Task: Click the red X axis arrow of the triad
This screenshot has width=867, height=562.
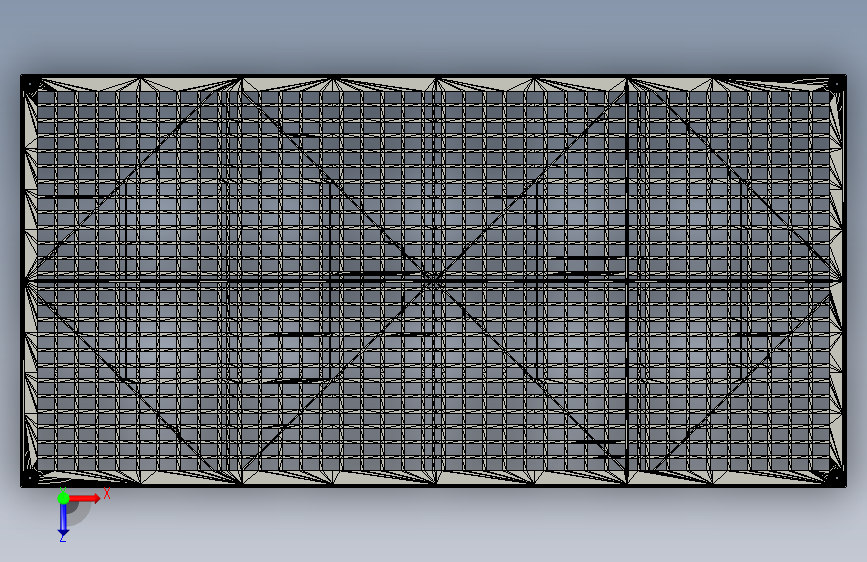Action: click(x=85, y=498)
